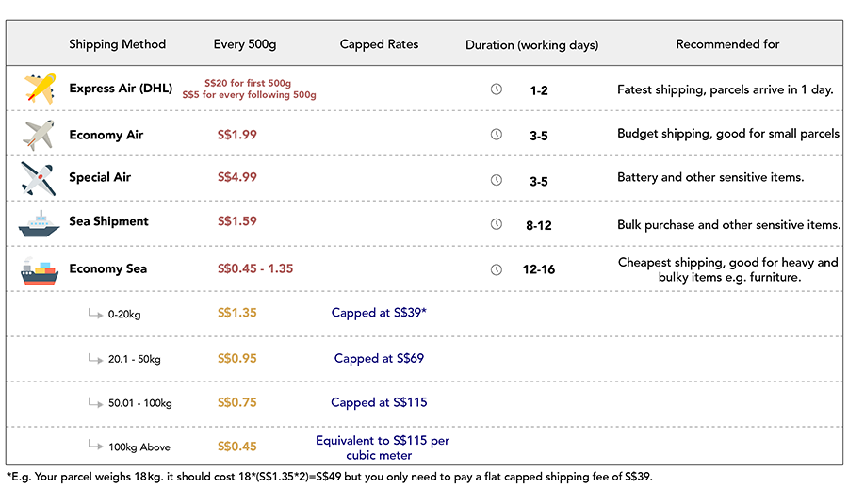Viewport: 848px width, 504px height.
Task: Click the clock icon beside 12-16 days
Action: coord(497,269)
